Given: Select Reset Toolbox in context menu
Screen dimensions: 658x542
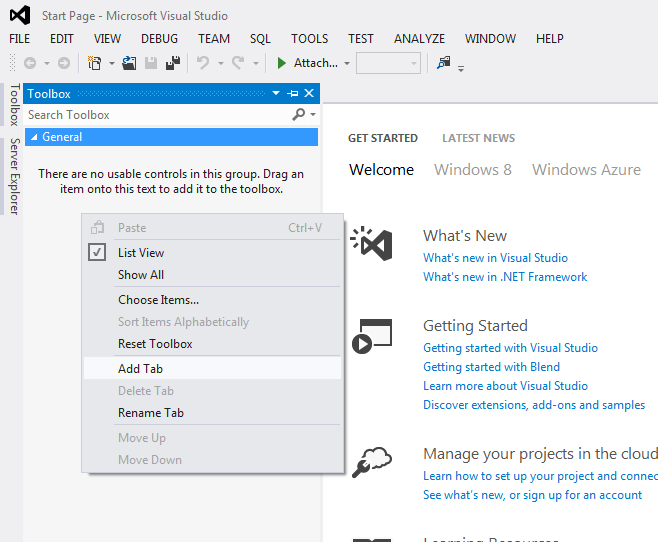Looking at the screenshot, I should (x=212, y=344).
